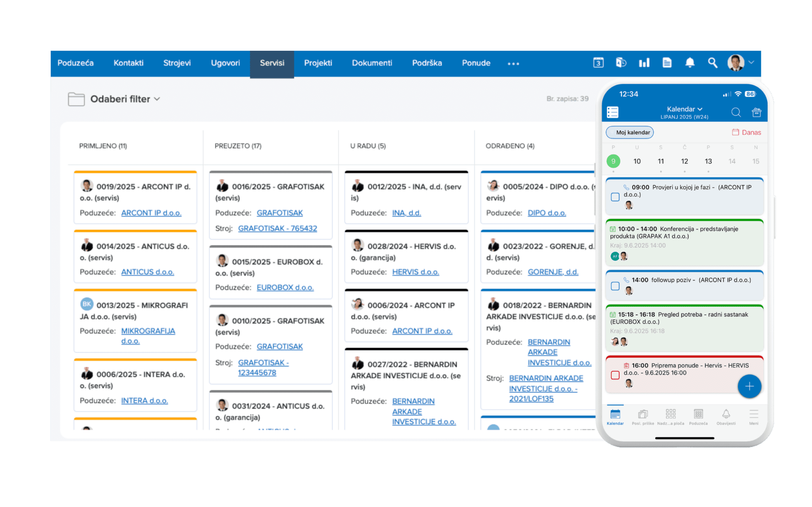Click the search icon in phone calendar
The image size is (812, 507).
click(736, 112)
